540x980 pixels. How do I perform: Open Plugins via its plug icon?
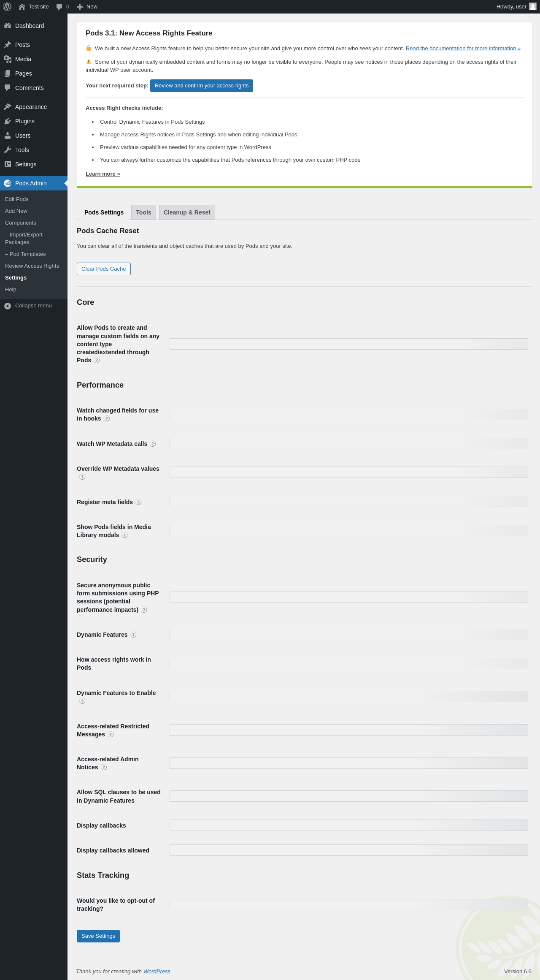coord(8,121)
